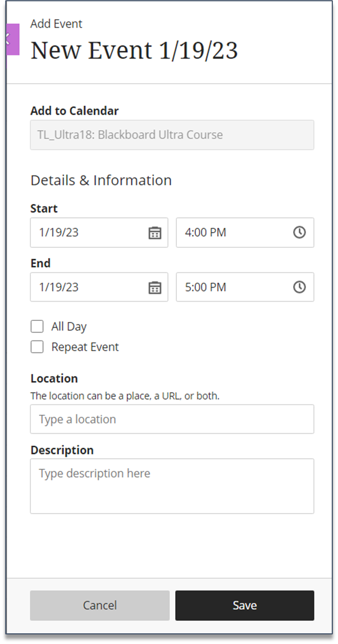Click the All Day label text
The height and width of the screenshot is (644, 338).
click(69, 327)
